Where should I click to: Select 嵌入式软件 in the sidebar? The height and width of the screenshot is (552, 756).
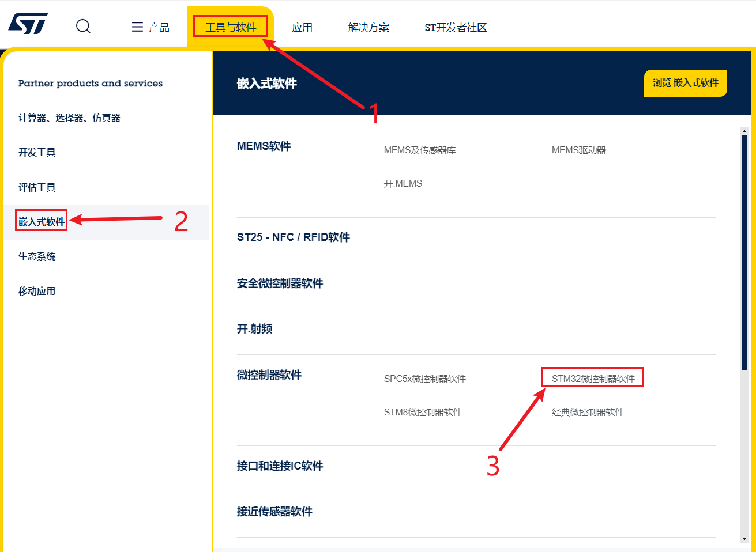click(42, 222)
